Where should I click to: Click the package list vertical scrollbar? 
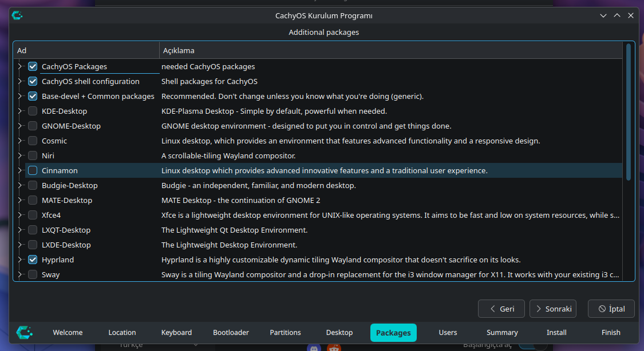point(629,111)
